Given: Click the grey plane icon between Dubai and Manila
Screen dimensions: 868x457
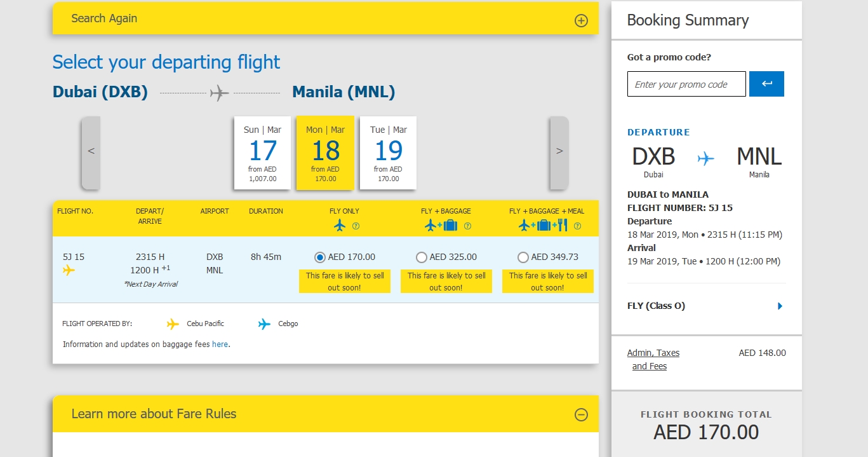Looking at the screenshot, I should [x=219, y=93].
